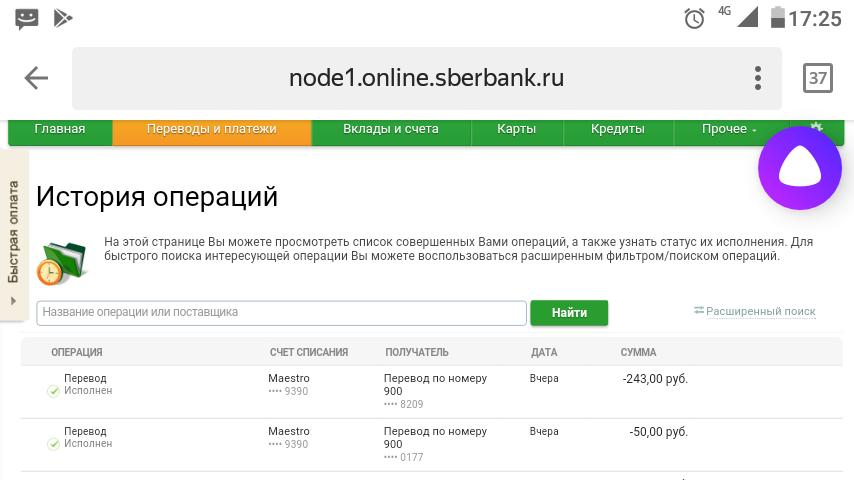Focus the operation name search field

[281, 313]
